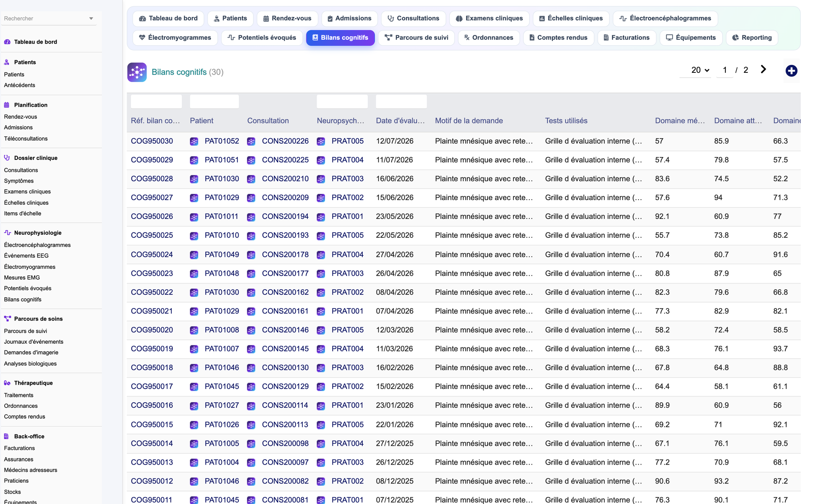Sort by Tests utilisés column header
Viewport: 815px width, 504px height.
(566, 121)
